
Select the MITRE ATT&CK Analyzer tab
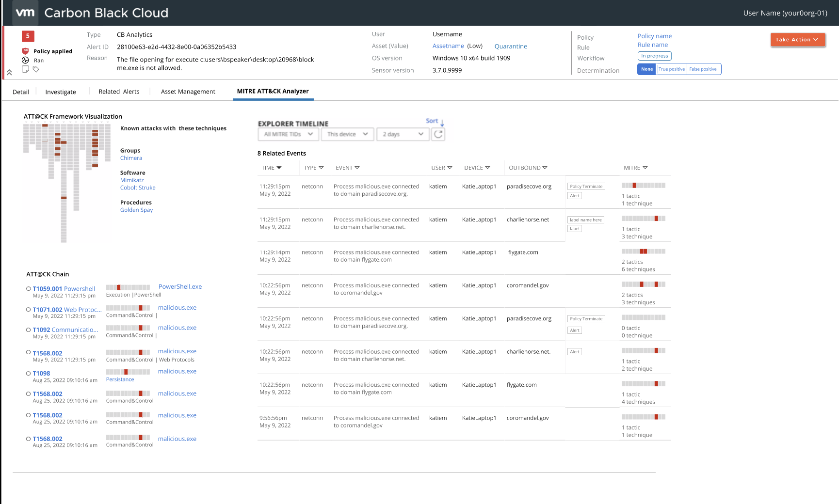[x=273, y=91]
